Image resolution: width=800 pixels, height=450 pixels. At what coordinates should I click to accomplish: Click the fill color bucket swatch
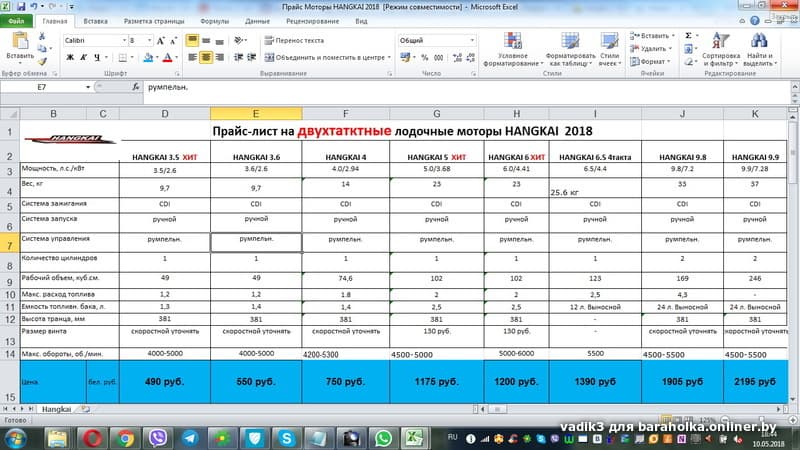[148, 57]
